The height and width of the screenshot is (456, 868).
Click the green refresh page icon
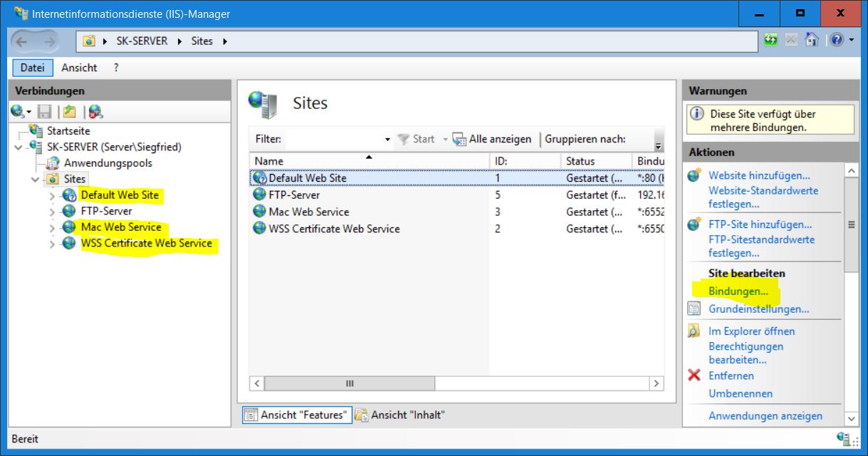(x=771, y=41)
